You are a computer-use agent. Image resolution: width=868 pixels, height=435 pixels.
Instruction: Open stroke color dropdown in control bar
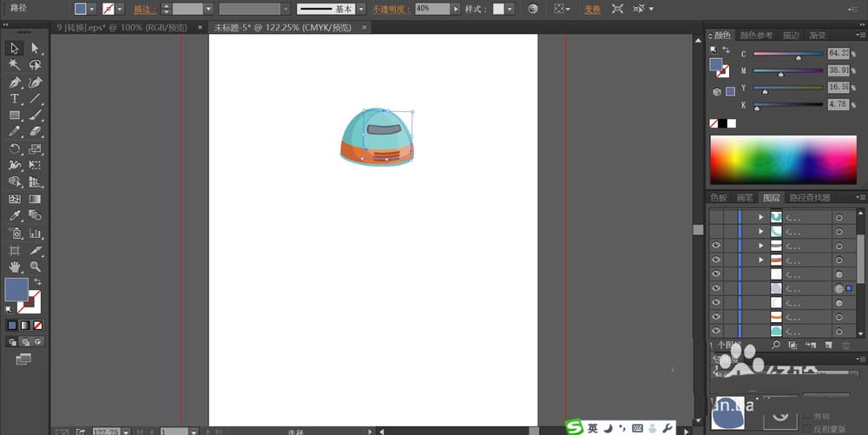pyautogui.click(x=120, y=9)
